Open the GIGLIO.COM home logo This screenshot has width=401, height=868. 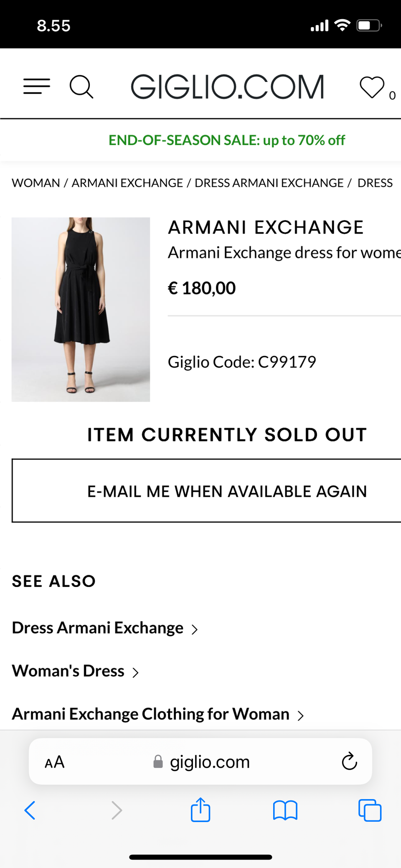tap(227, 87)
